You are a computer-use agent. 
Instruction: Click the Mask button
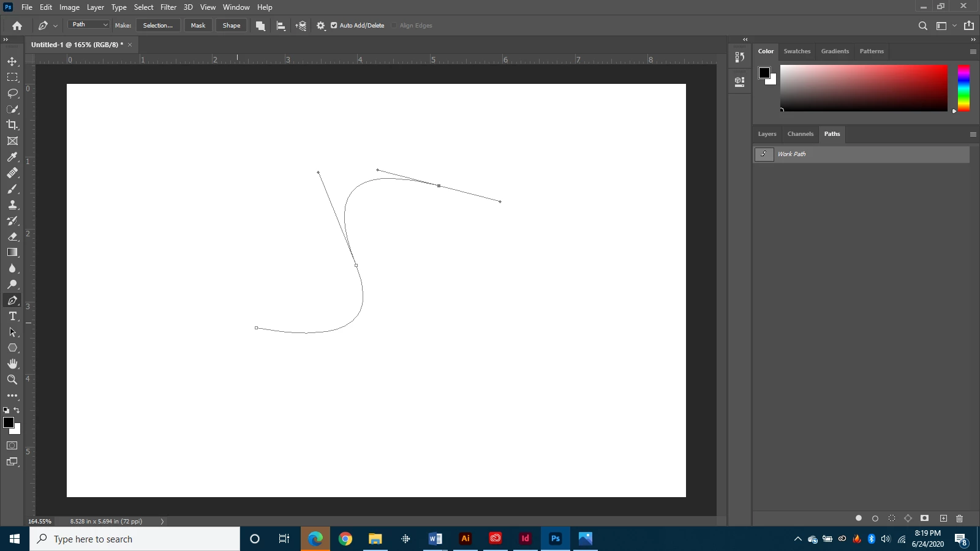coord(198,26)
